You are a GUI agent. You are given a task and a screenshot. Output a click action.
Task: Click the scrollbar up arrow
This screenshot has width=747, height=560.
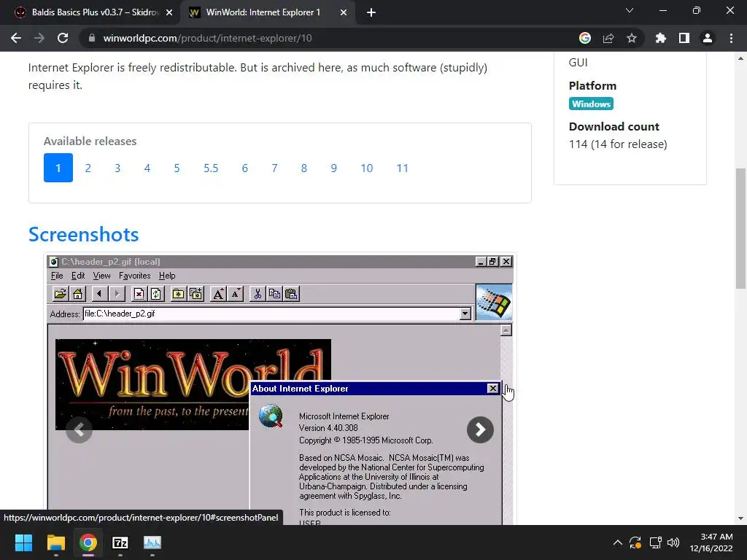pos(740,58)
